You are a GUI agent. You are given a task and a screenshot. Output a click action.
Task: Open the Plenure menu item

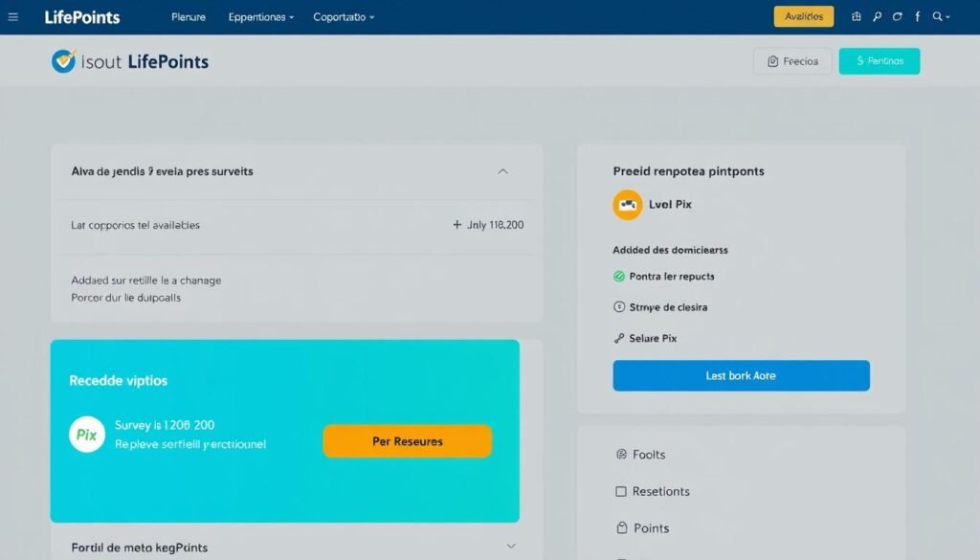[x=189, y=17]
